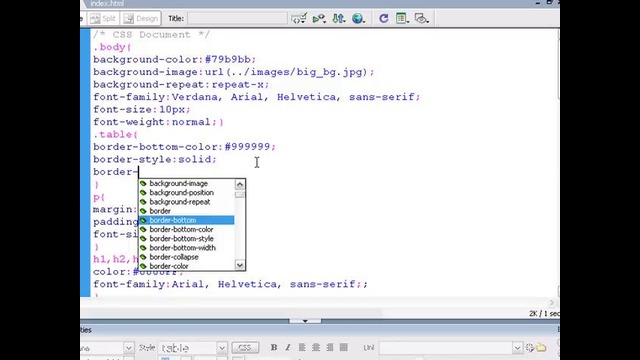Viewport: 640px width, 360px height.
Task: Click the font-family:Verdana line
Action: (257, 97)
